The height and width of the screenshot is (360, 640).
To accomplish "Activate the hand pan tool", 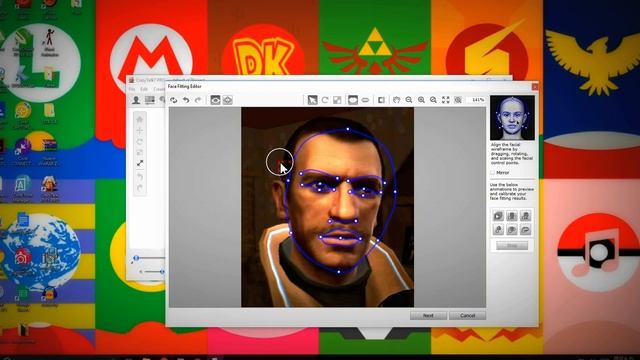I will [396, 100].
